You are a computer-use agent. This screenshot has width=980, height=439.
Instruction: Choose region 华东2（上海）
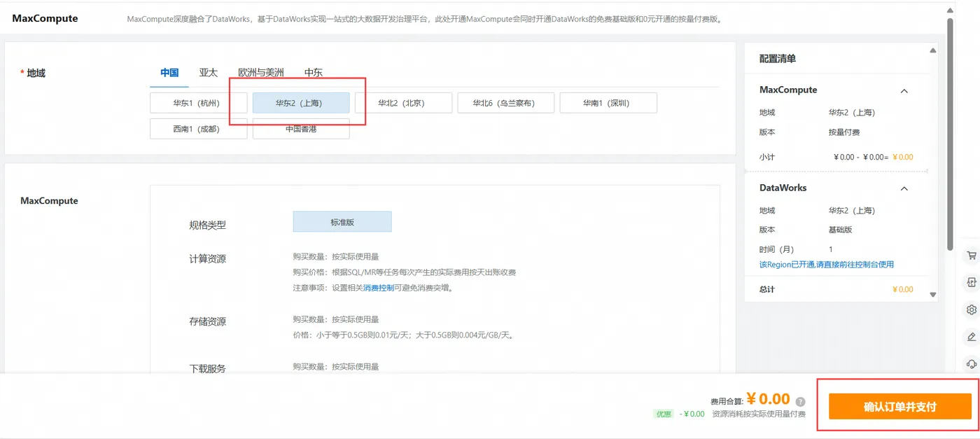(301, 103)
